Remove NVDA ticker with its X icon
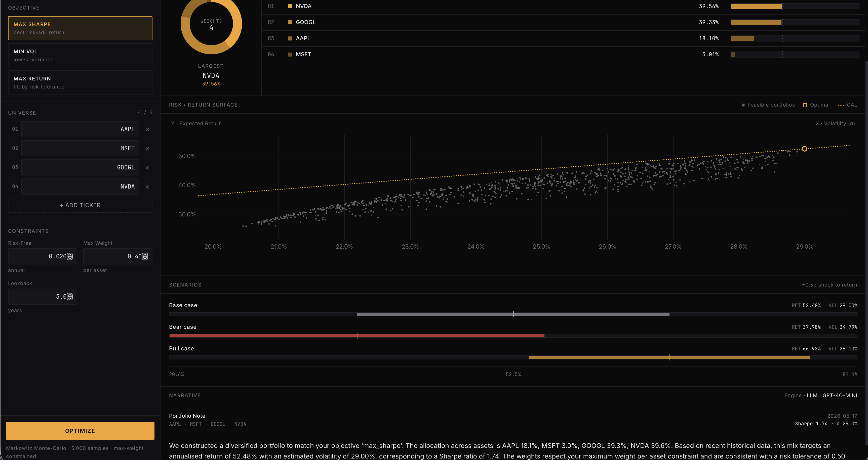 pyautogui.click(x=147, y=187)
